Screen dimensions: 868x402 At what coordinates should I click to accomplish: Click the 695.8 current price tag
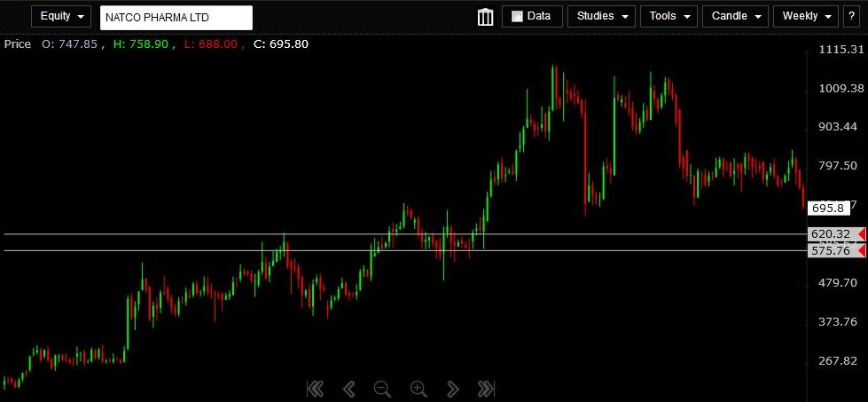pyautogui.click(x=829, y=208)
